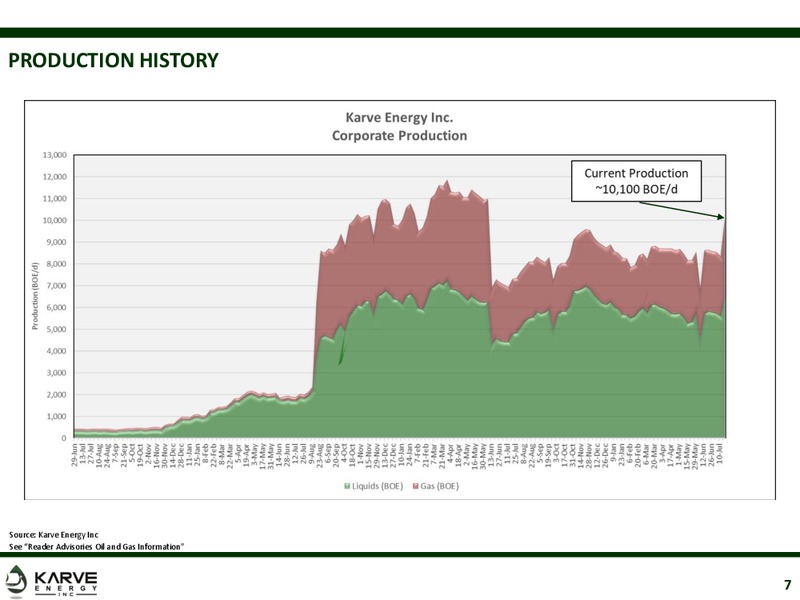This screenshot has height=600, width=800.
Task: Select the green Liquids (BOE) legend swatch
Action: point(347,486)
